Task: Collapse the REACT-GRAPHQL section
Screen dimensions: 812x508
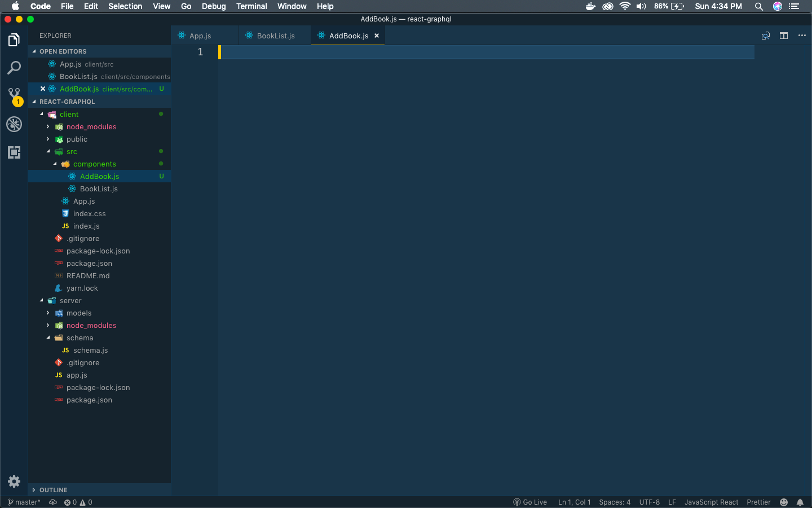Action: click(99, 102)
